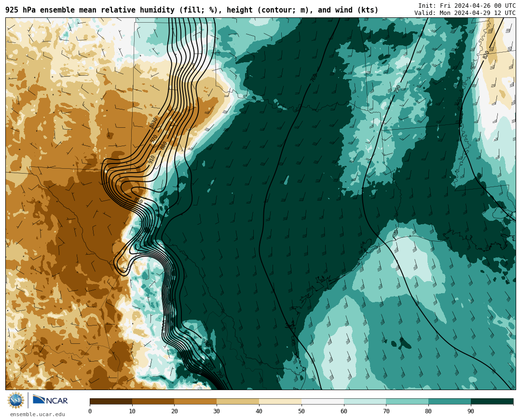The image size is (521, 420).
Task: Click the colorbar tick label '70'
Action: (x=386, y=411)
